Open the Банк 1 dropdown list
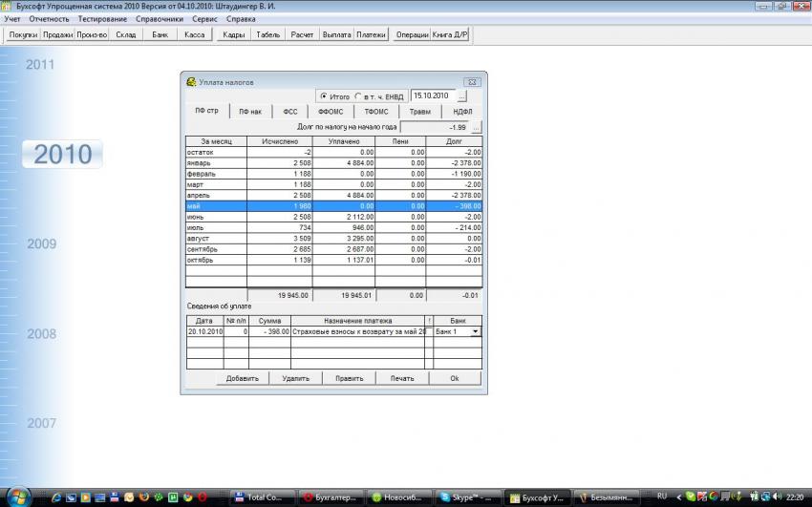This screenshot has width=812, height=507. 475,331
